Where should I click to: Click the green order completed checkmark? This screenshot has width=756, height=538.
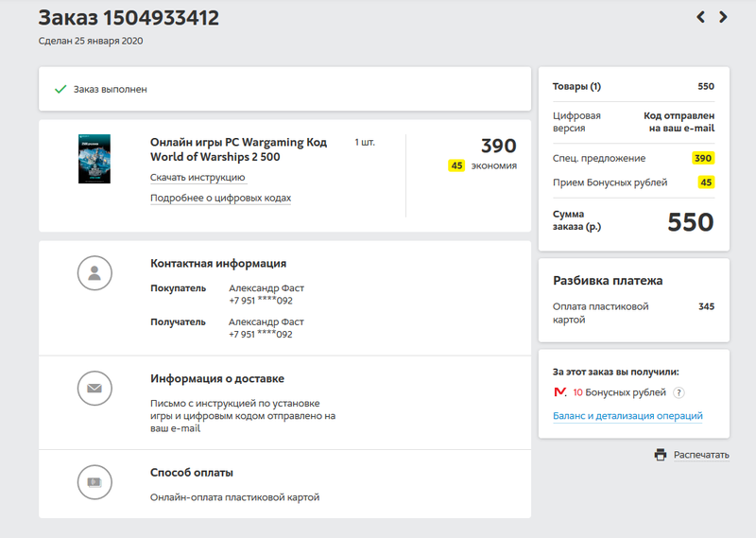[x=60, y=89]
